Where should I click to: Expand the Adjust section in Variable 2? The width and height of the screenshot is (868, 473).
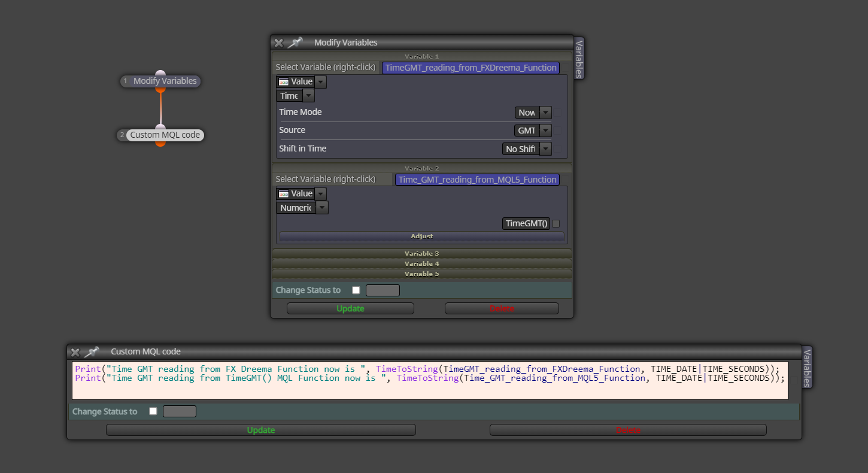pyautogui.click(x=422, y=236)
